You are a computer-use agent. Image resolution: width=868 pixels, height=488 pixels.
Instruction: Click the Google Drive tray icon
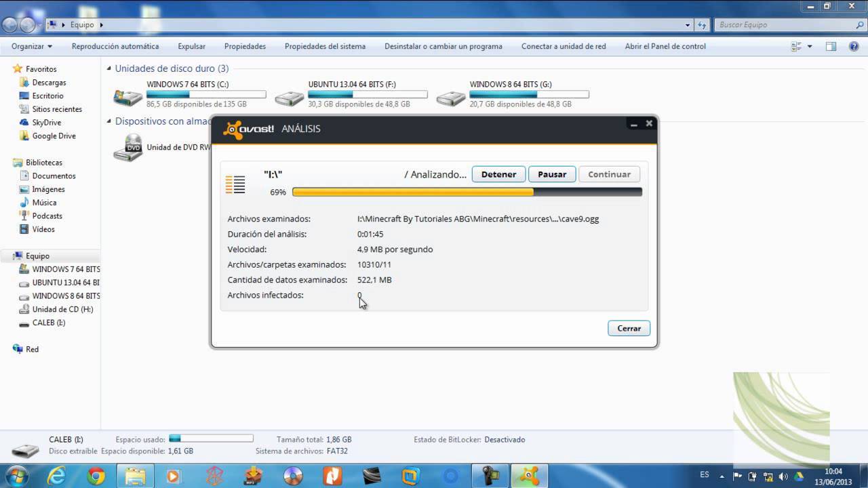[798, 476]
